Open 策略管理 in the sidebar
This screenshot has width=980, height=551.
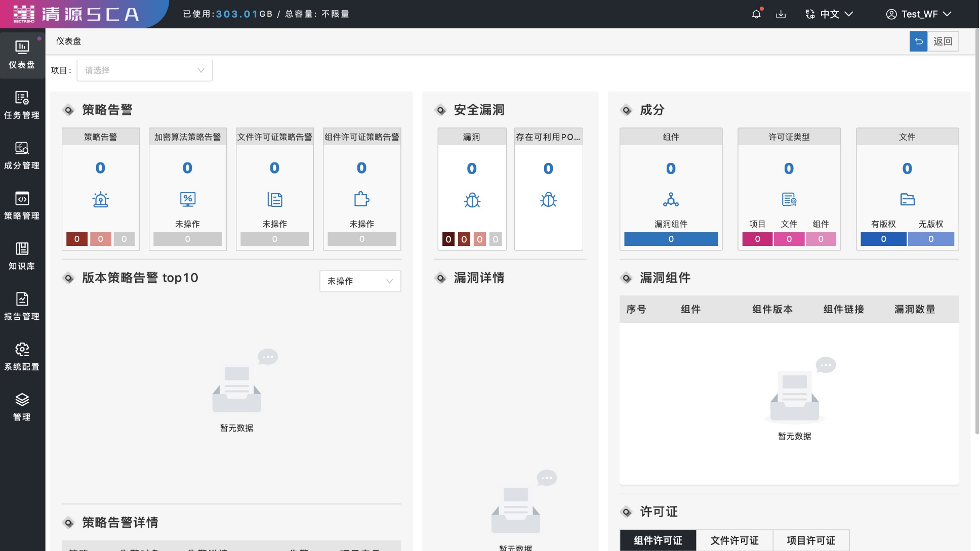[x=22, y=205]
